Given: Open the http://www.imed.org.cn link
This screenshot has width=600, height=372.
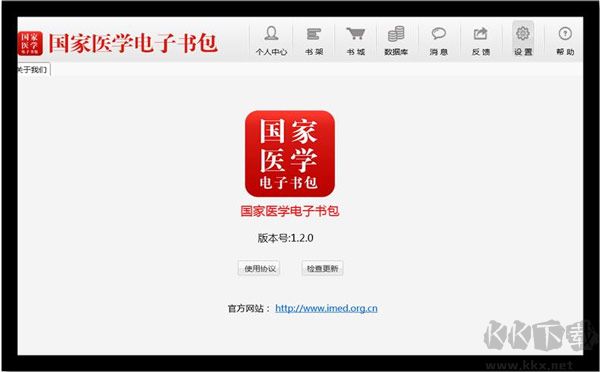Looking at the screenshot, I should [x=326, y=308].
